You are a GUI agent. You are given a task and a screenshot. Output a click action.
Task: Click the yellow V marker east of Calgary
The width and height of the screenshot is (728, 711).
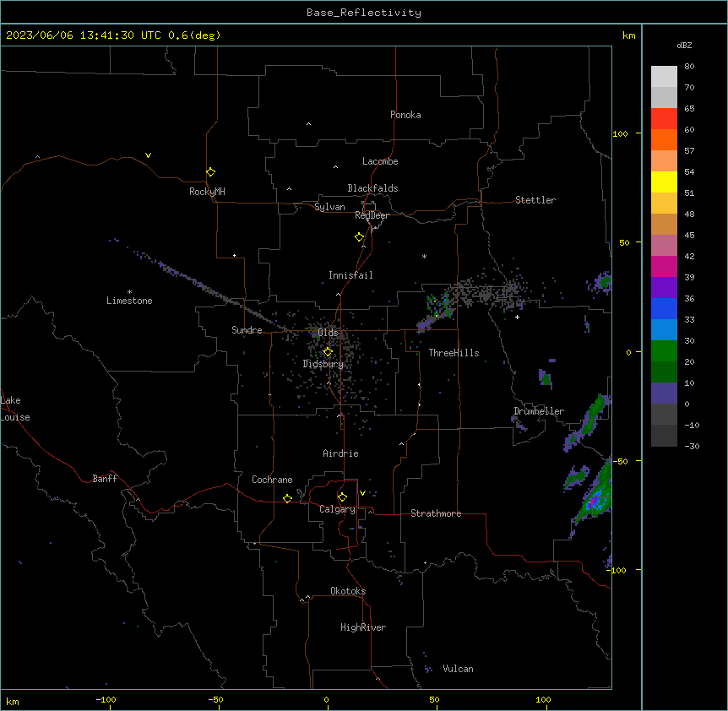pyautogui.click(x=362, y=493)
